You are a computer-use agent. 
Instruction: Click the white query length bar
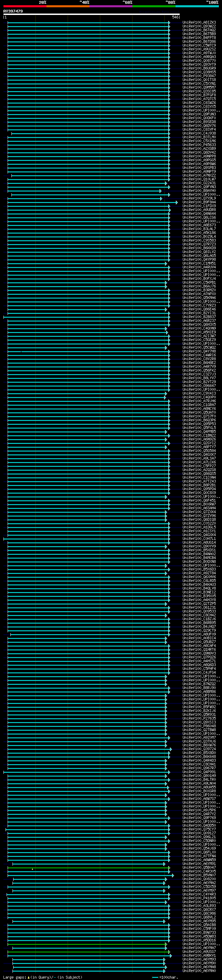point(92,15)
